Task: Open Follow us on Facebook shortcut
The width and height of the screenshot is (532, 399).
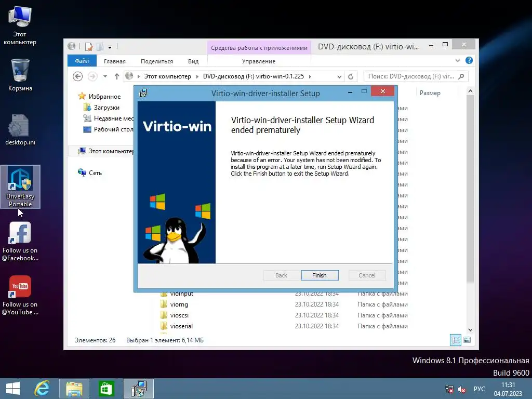Action: coord(20,242)
